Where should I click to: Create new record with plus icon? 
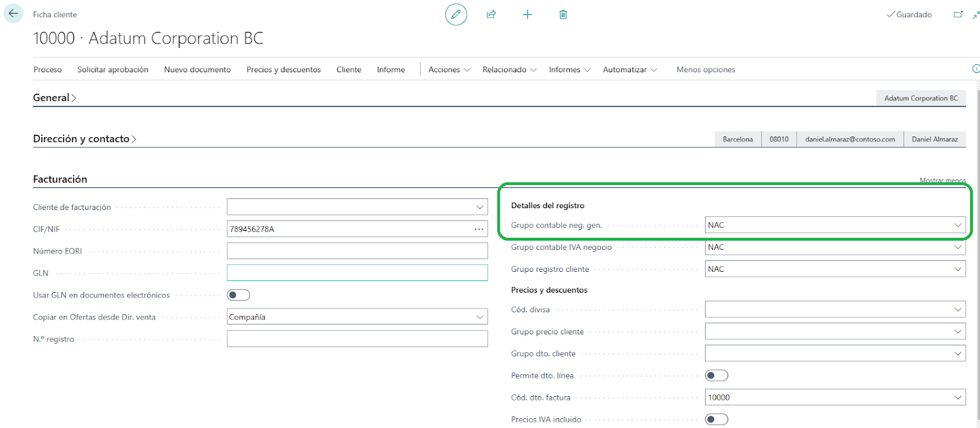pos(527,14)
